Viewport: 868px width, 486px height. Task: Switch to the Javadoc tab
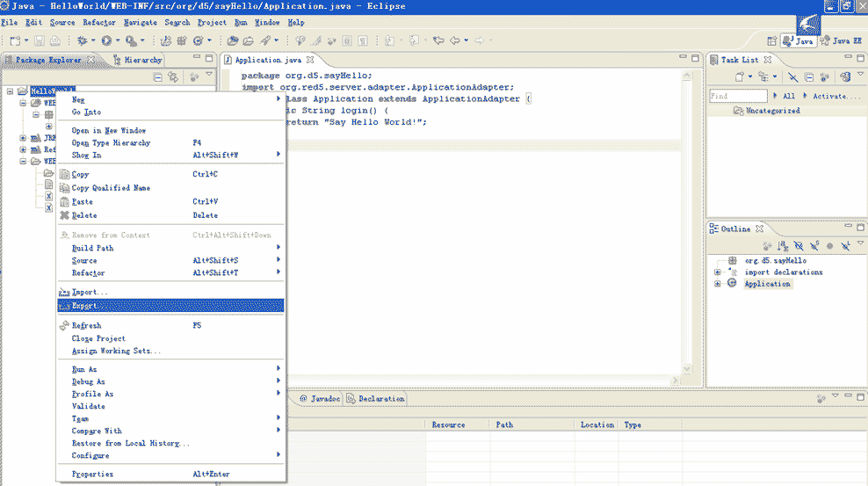(320, 398)
